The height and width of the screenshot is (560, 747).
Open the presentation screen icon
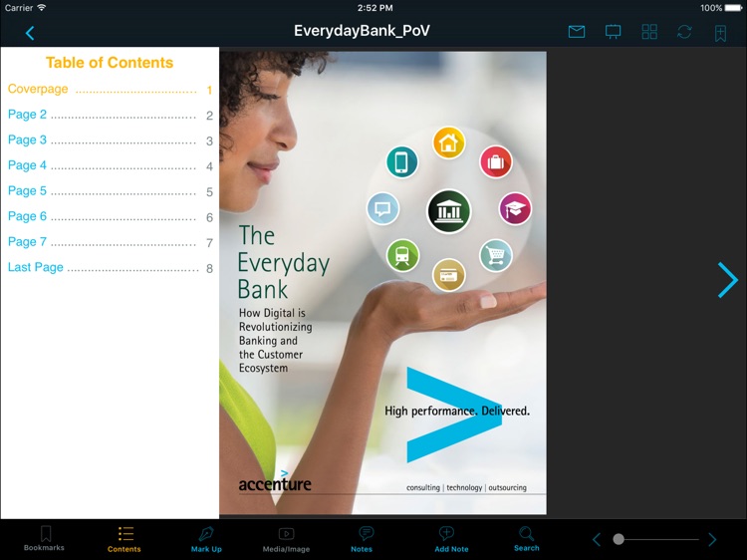(x=614, y=32)
